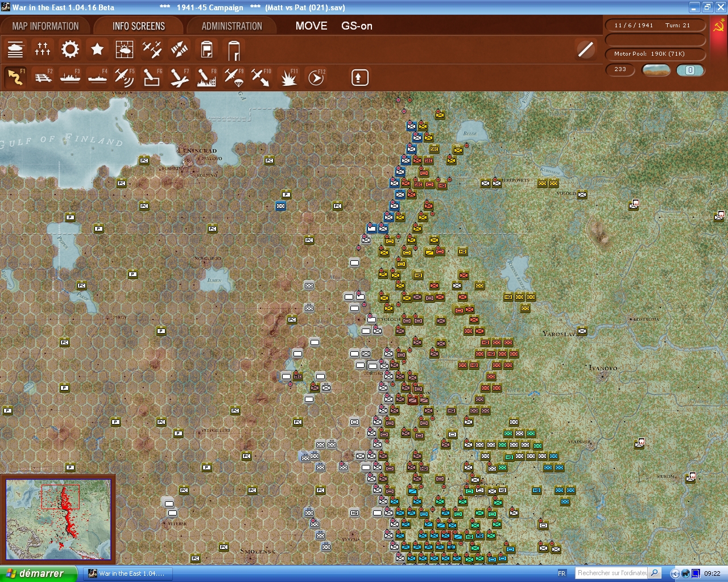The image size is (728, 582).
Task: Click the doorway-shaped icon in top toolbar
Action: click(234, 49)
